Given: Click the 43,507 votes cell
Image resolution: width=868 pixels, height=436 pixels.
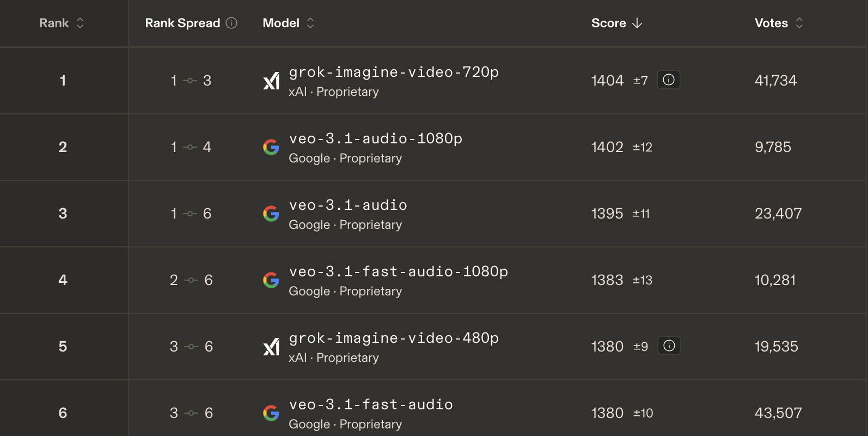Looking at the screenshot, I should click(778, 413).
